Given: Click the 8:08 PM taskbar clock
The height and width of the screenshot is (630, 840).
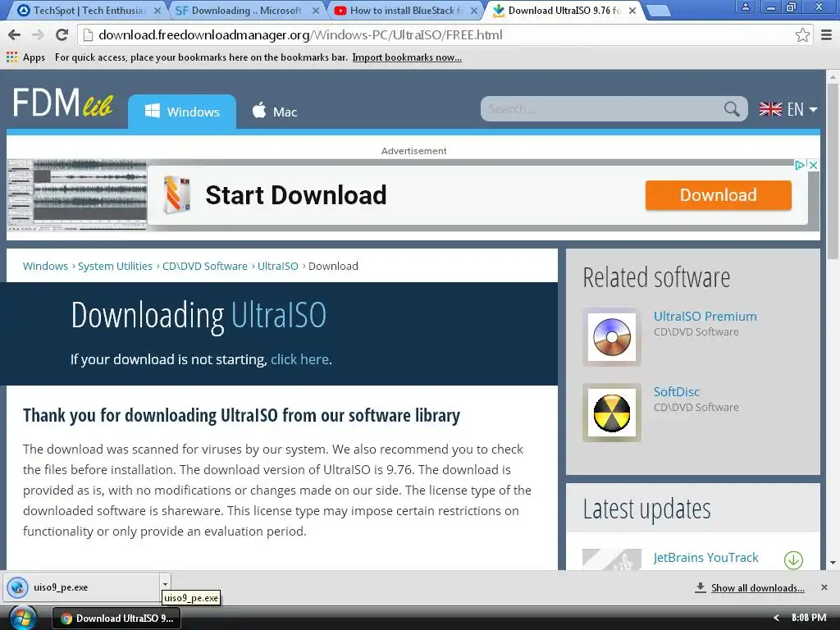Looking at the screenshot, I should point(808,618).
